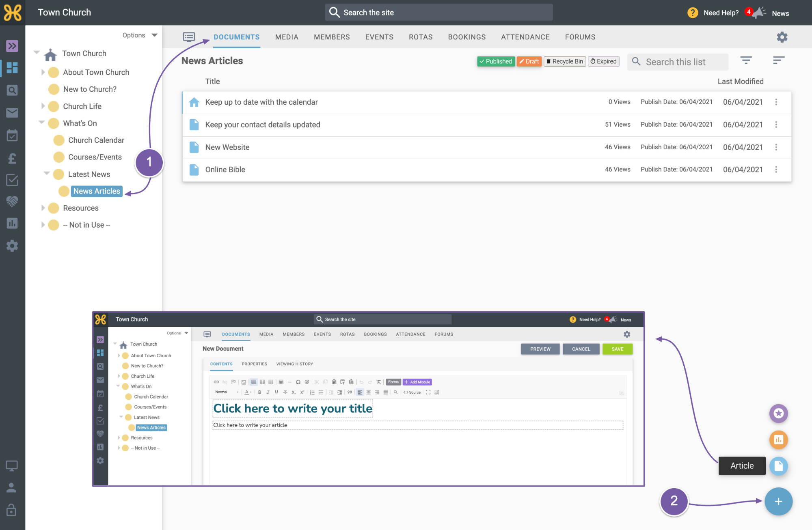This screenshot has height=530, width=812.
Task: Toggle the Draft filter
Action: [529, 61]
